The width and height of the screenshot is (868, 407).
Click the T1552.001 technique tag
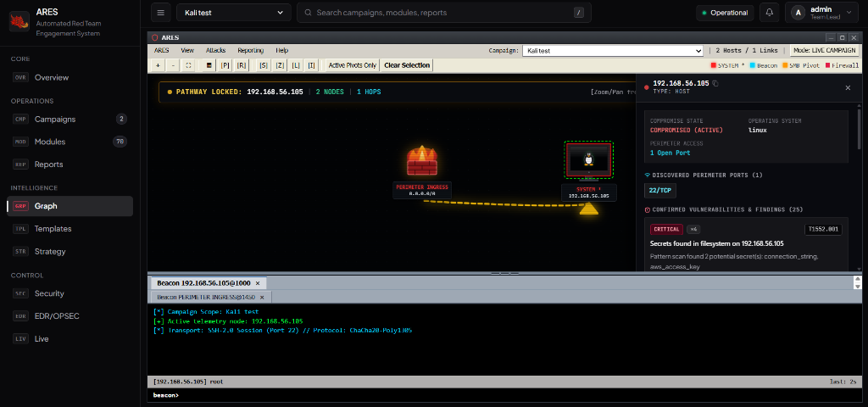coord(823,229)
